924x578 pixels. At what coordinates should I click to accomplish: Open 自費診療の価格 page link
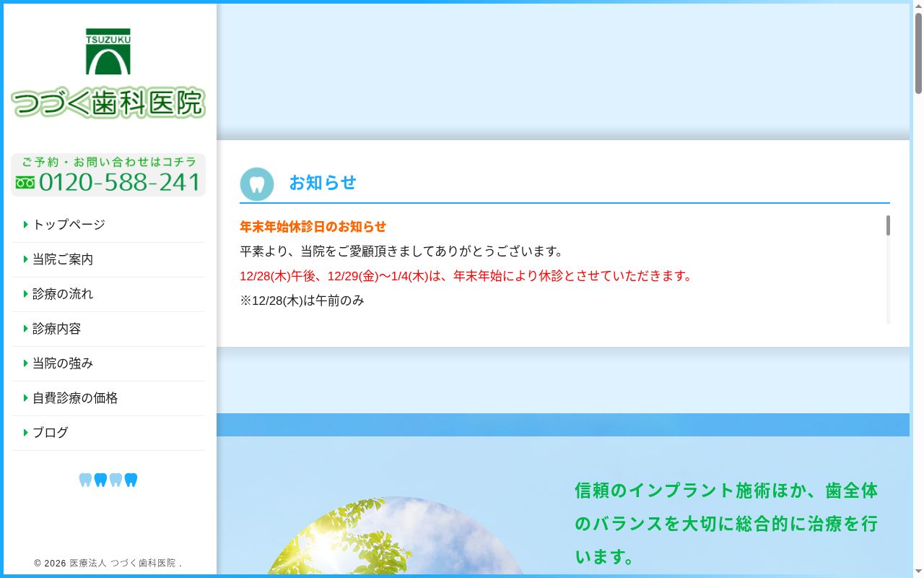coord(108,398)
